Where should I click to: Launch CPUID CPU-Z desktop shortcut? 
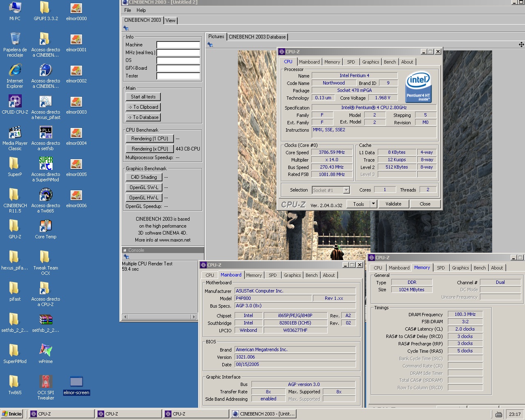click(15, 104)
